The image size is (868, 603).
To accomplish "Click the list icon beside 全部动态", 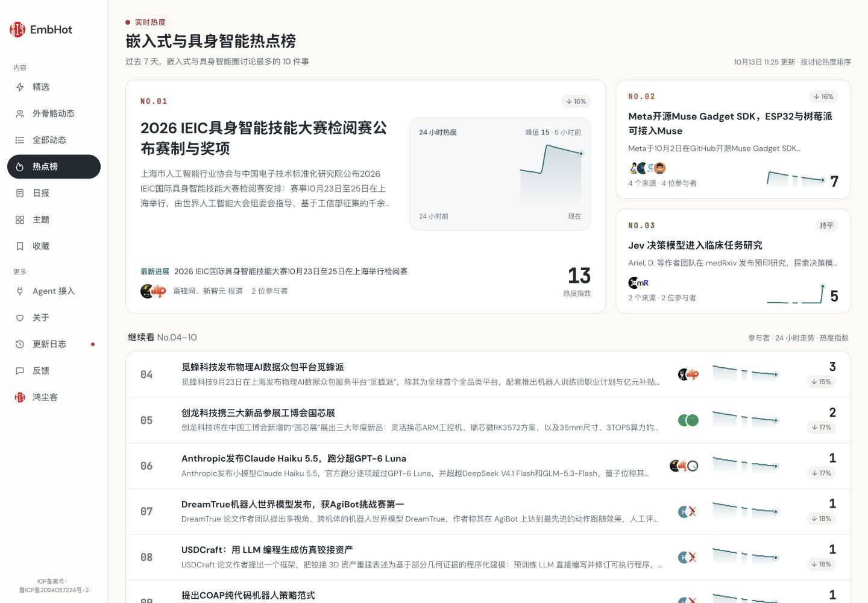I will [x=20, y=140].
